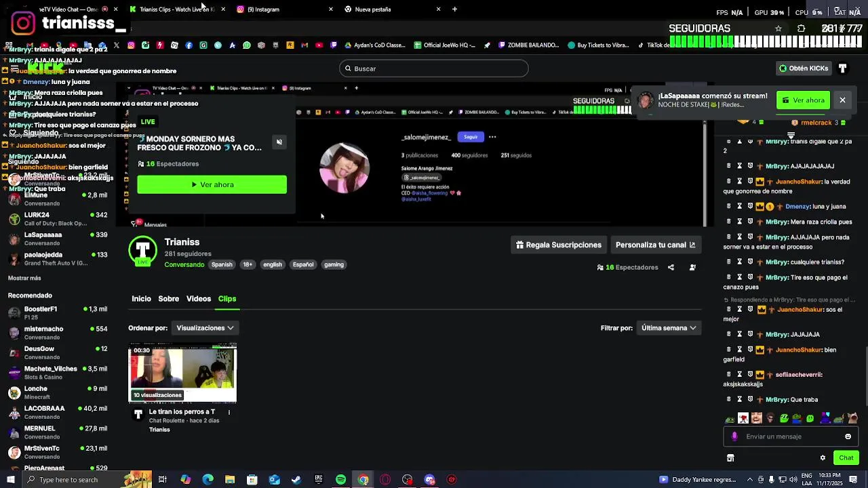Open the chat shop icon
868x488 pixels.
point(730,458)
